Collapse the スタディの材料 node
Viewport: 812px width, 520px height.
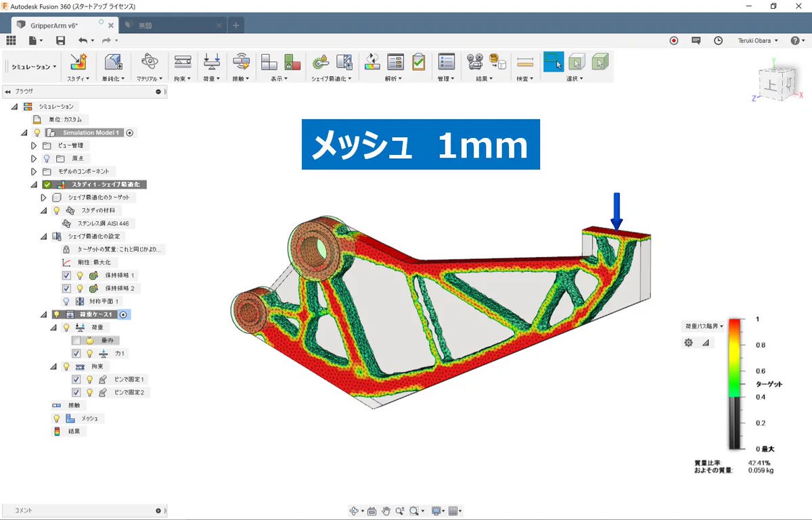tap(44, 210)
